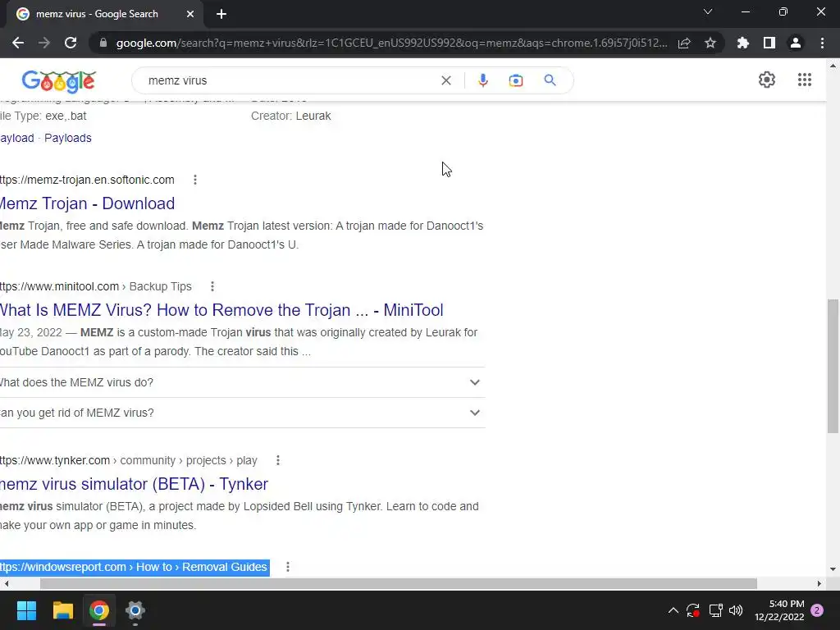Open memz virus simulator Tynker result
840x630 pixels.
134,484
